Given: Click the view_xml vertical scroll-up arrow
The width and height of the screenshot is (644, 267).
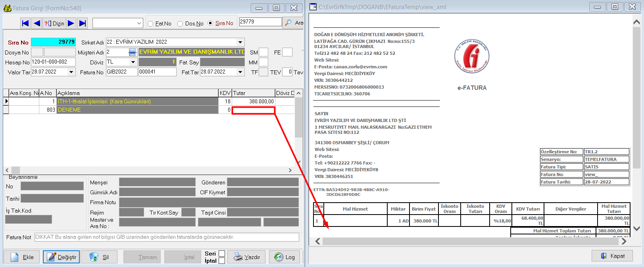Looking at the screenshot, I should [x=636, y=22].
